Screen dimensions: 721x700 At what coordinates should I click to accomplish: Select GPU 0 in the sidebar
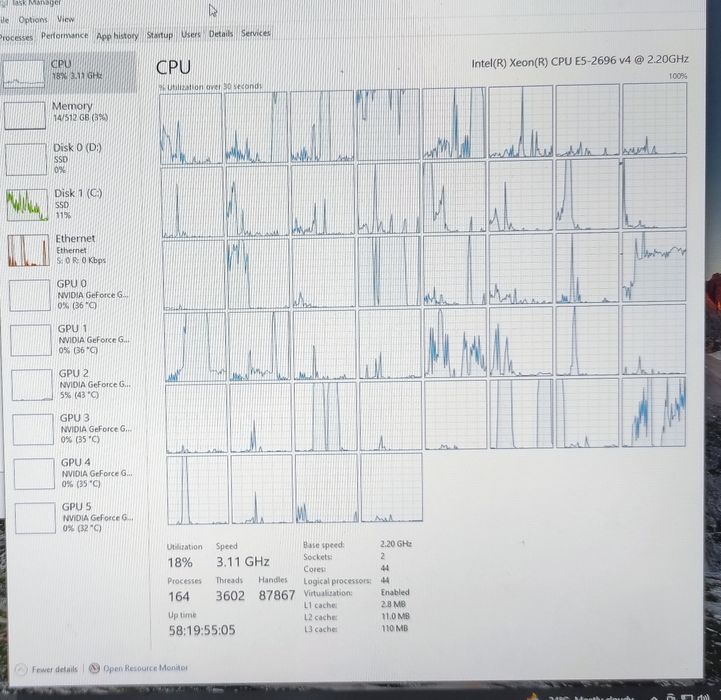coord(74,295)
